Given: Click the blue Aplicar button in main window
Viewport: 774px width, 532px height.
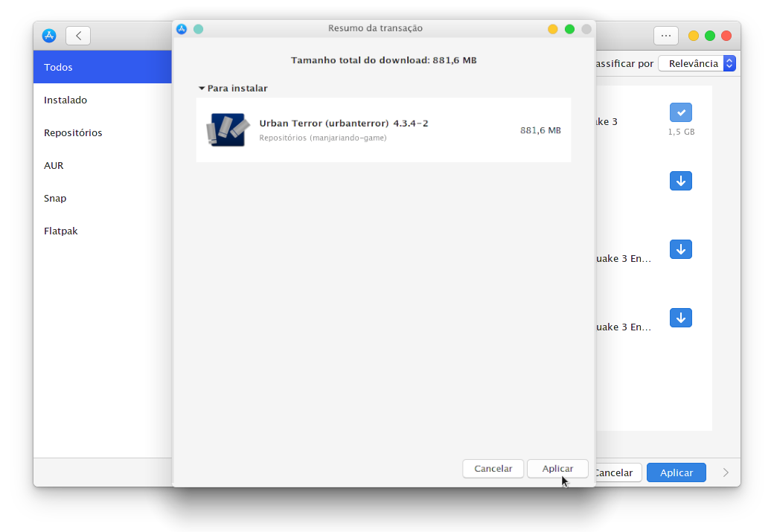Looking at the screenshot, I should tap(676, 472).
